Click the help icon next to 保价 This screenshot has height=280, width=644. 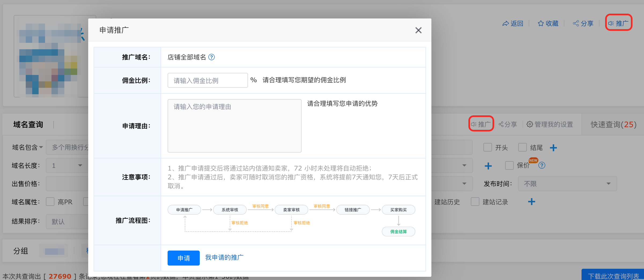pos(542,165)
